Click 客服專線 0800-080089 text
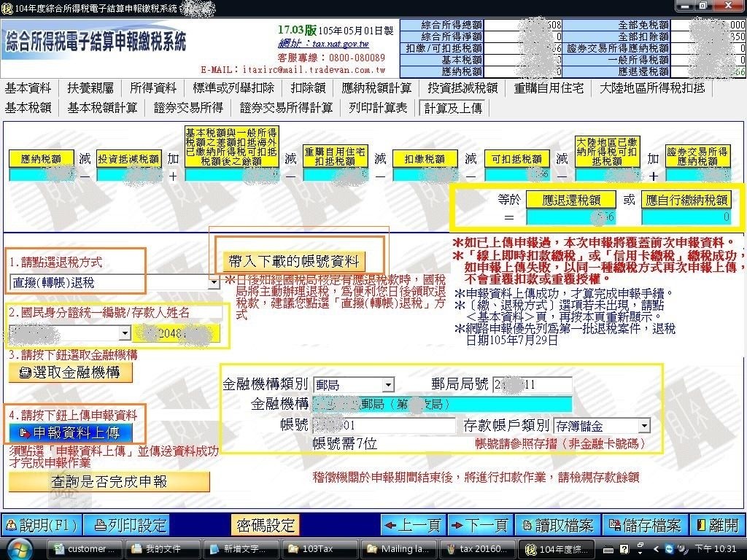The width and height of the screenshot is (747, 560). [x=332, y=58]
